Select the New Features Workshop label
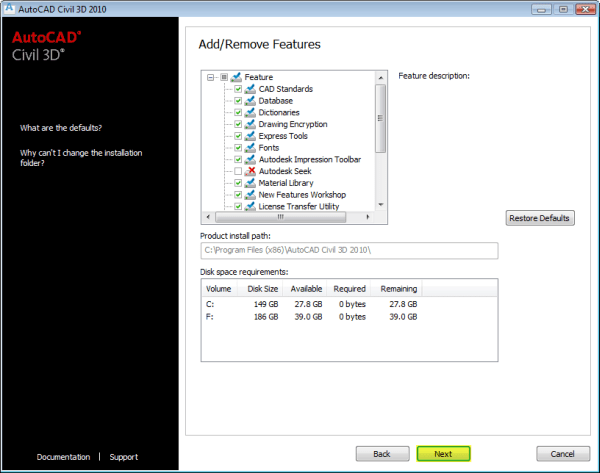The image size is (600, 473). click(x=302, y=195)
